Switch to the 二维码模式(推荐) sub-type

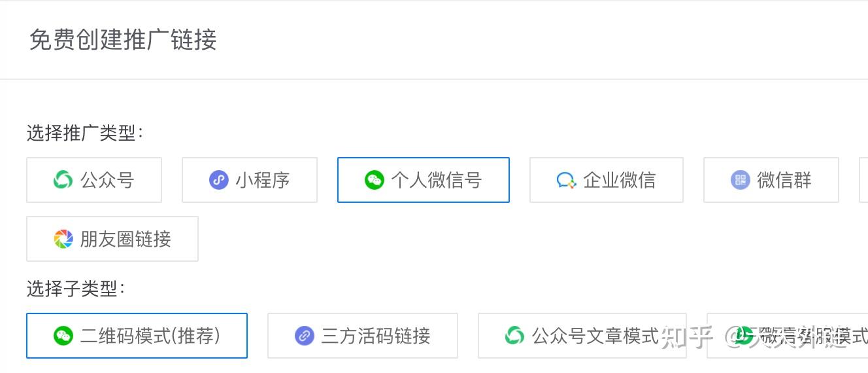[137, 336]
